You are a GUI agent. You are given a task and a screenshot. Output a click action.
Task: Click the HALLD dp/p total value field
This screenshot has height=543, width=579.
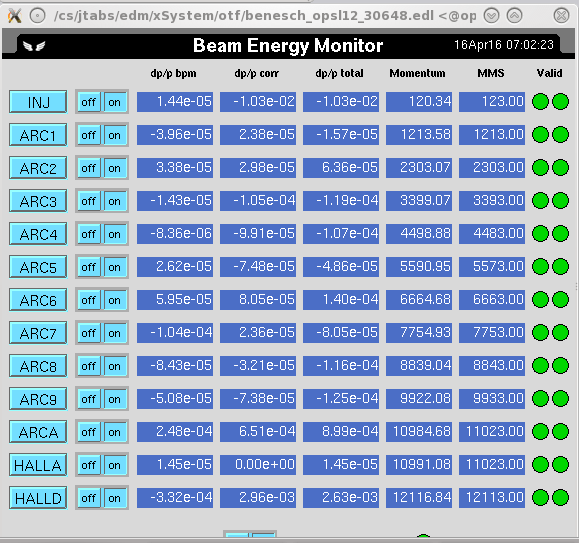click(x=341, y=498)
